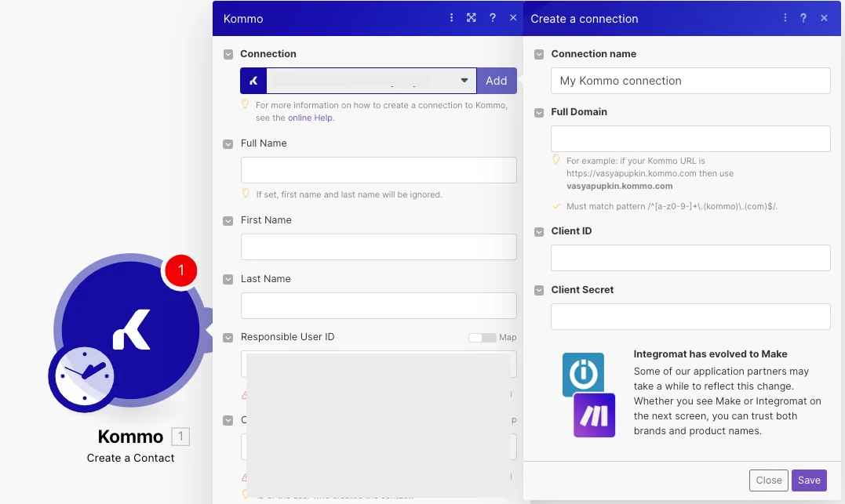Close the Create a connection dialog
The image size is (845, 504).
click(x=824, y=18)
